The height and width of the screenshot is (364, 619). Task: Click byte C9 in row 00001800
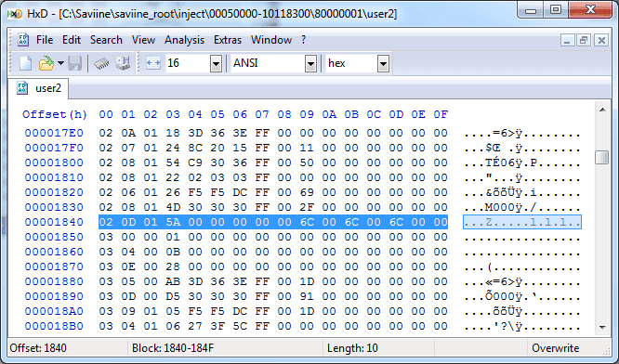pos(195,162)
